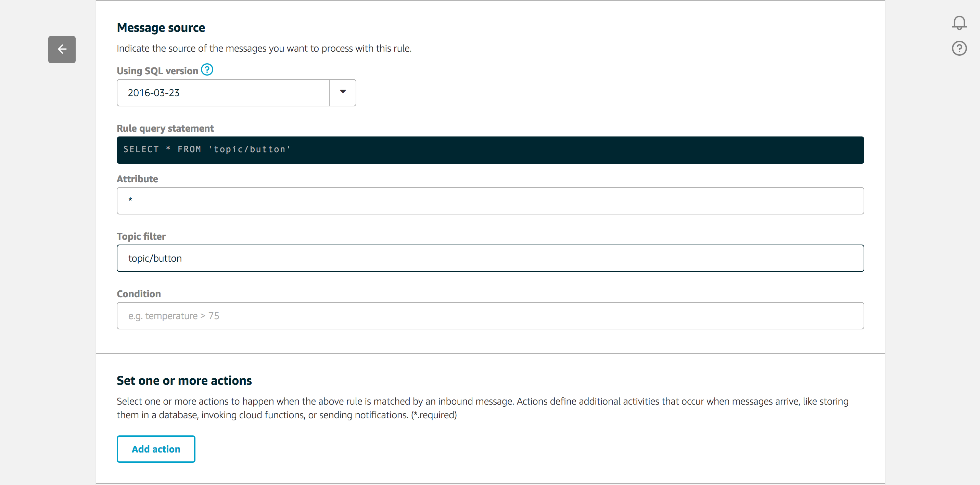Image resolution: width=980 pixels, height=485 pixels.
Task: Click the back arrow button
Action: (62, 49)
